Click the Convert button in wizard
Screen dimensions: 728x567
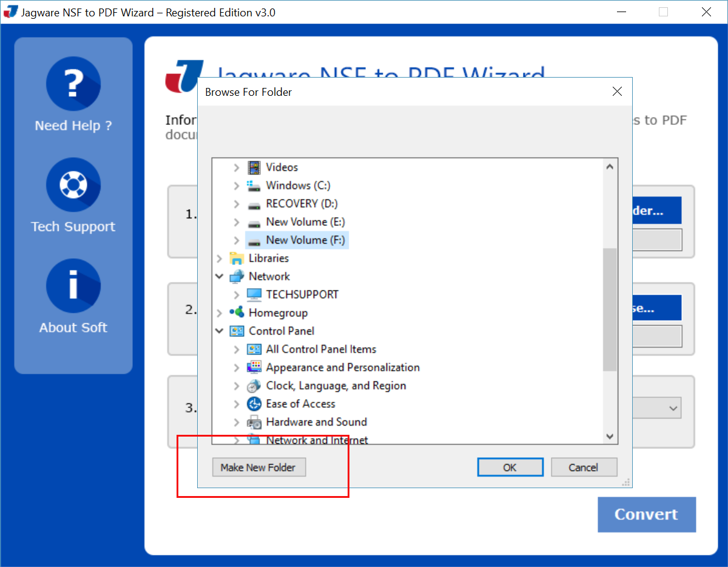(x=647, y=514)
